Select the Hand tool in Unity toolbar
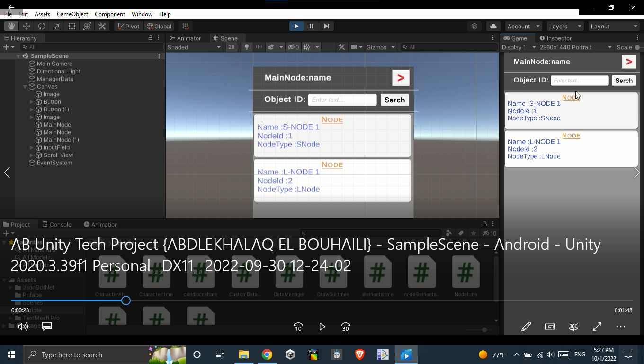The image size is (644, 364). pyautogui.click(x=11, y=27)
